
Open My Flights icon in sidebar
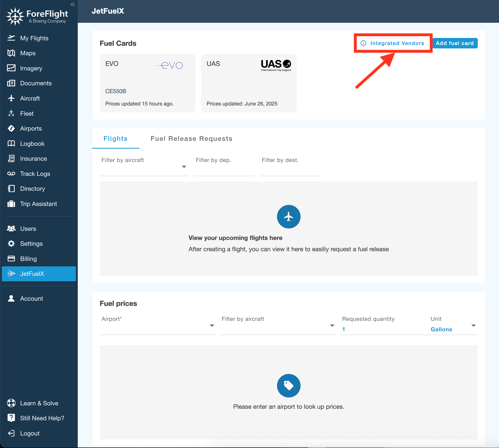(x=11, y=38)
